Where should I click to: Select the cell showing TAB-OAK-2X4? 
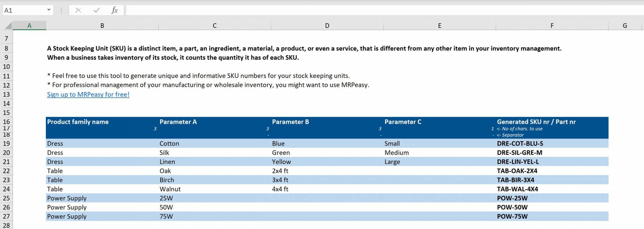pyautogui.click(x=518, y=171)
